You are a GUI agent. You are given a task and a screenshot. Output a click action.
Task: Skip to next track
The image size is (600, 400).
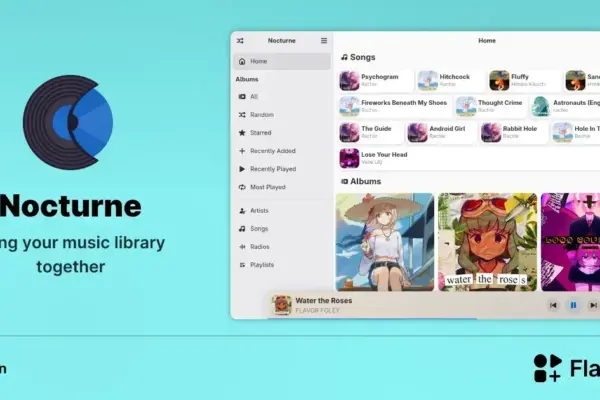coord(593,305)
